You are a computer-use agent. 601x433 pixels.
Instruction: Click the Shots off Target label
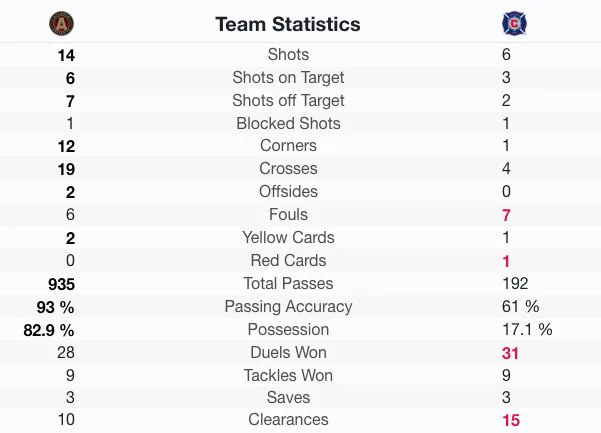288,101
